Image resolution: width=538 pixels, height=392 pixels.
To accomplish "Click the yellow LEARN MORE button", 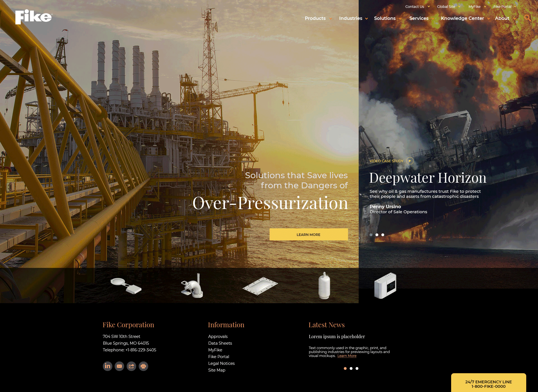I will tap(309, 235).
